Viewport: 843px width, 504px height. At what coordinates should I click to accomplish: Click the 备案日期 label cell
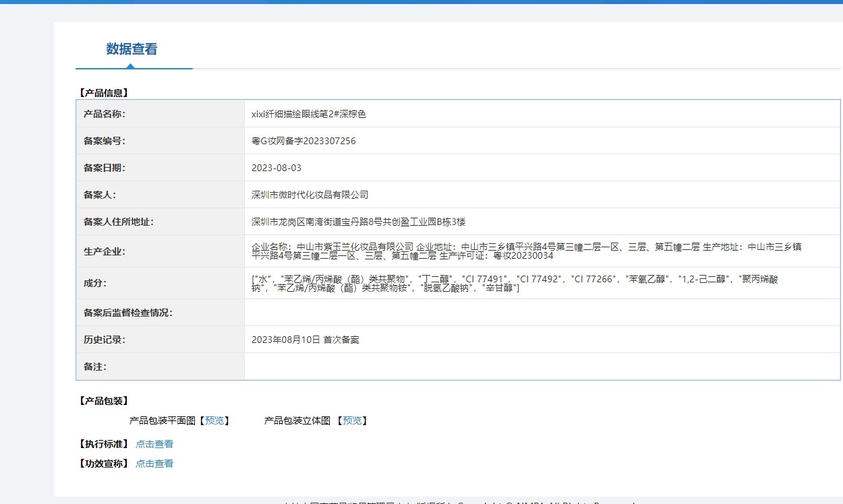pyautogui.click(x=161, y=168)
